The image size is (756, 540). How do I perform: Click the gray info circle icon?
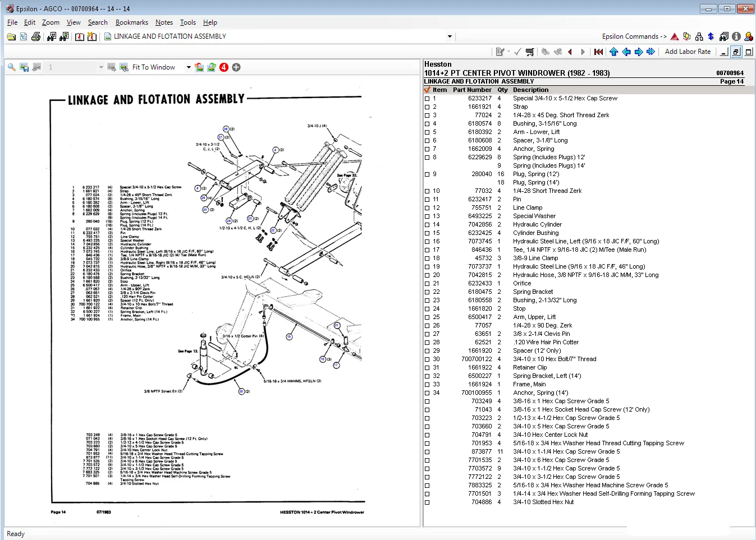click(736, 36)
